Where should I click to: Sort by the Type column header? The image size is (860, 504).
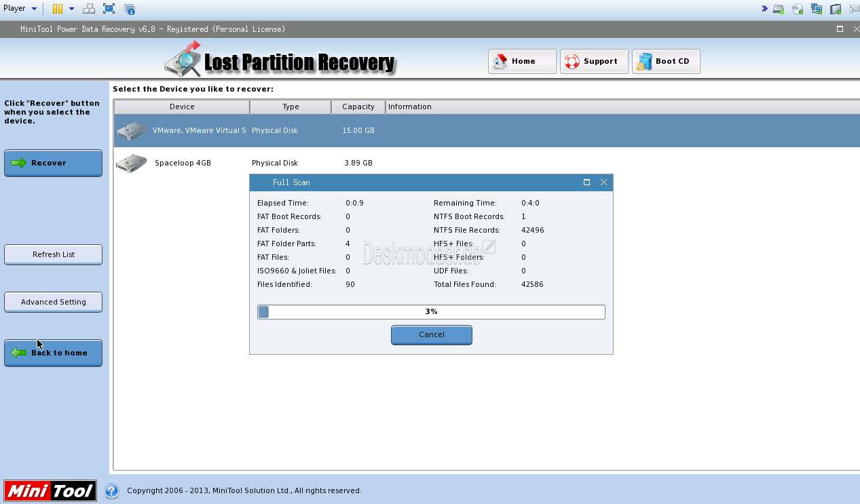(x=291, y=106)
